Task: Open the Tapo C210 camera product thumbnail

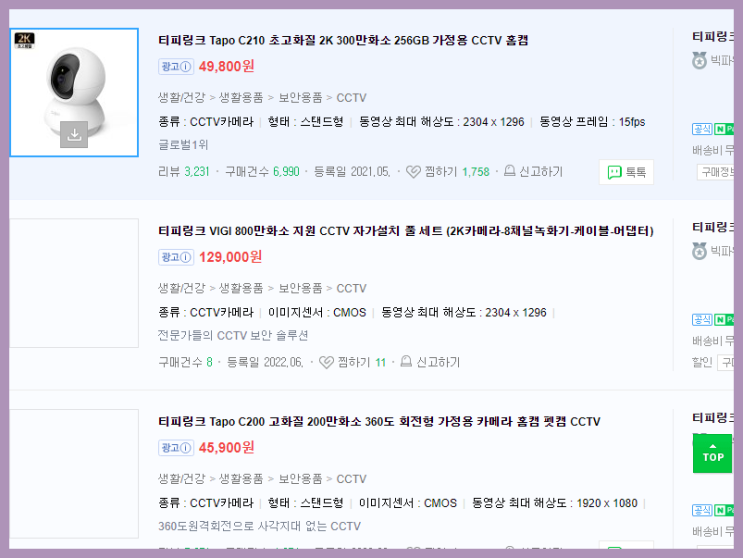Action: click(74, 92)
